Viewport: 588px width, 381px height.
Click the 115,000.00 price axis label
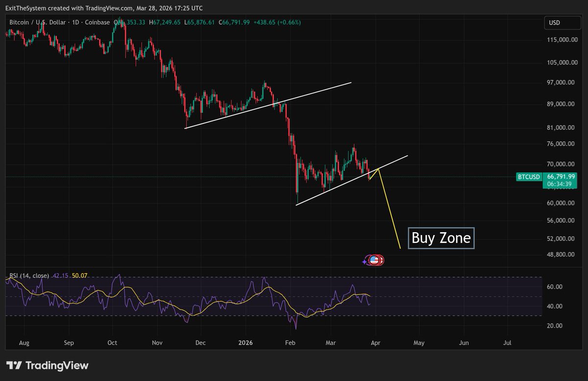(x=563, y=40)
